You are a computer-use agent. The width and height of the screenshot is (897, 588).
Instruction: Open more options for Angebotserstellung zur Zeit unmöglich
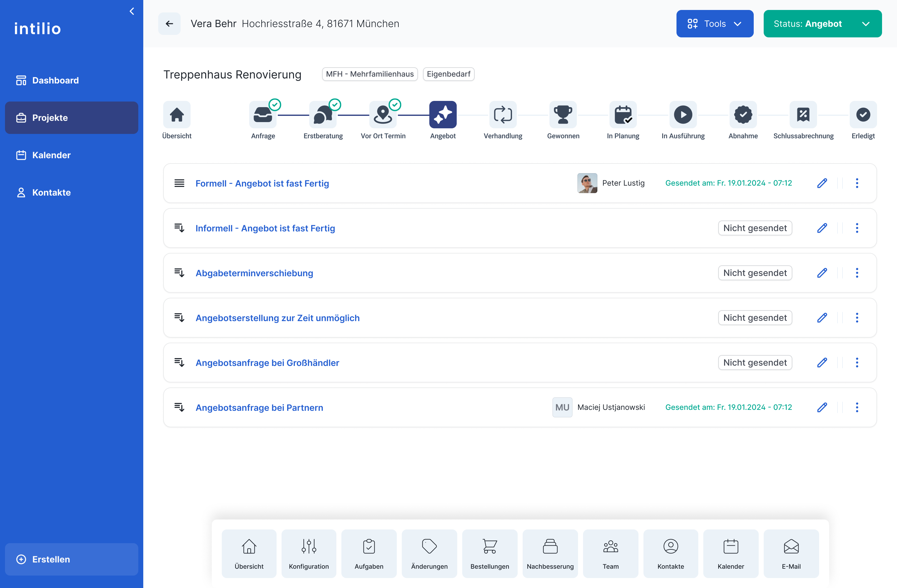point(857,318)
